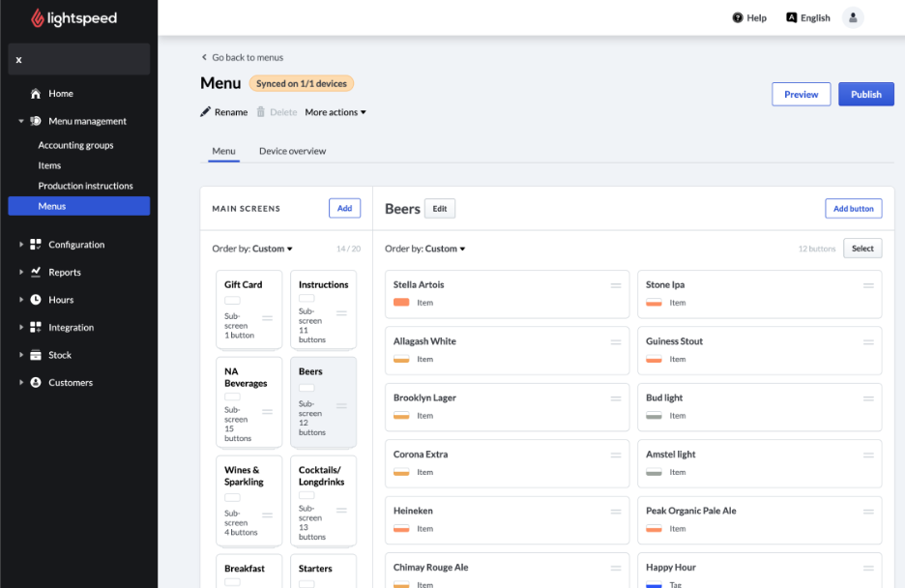Click the Customers person icon
This screenshot has height=588, width=905.
click(36, 383)
